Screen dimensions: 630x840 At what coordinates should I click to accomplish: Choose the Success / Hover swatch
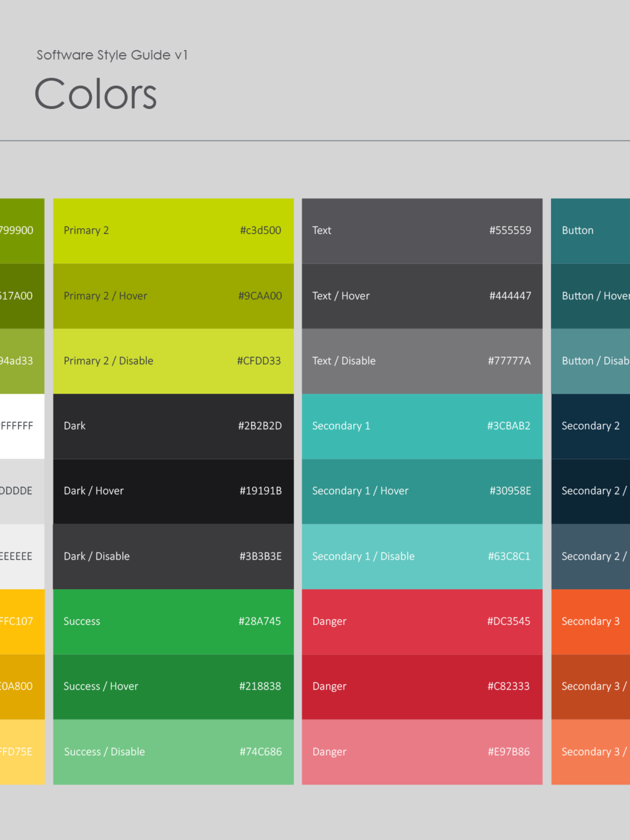173,687
